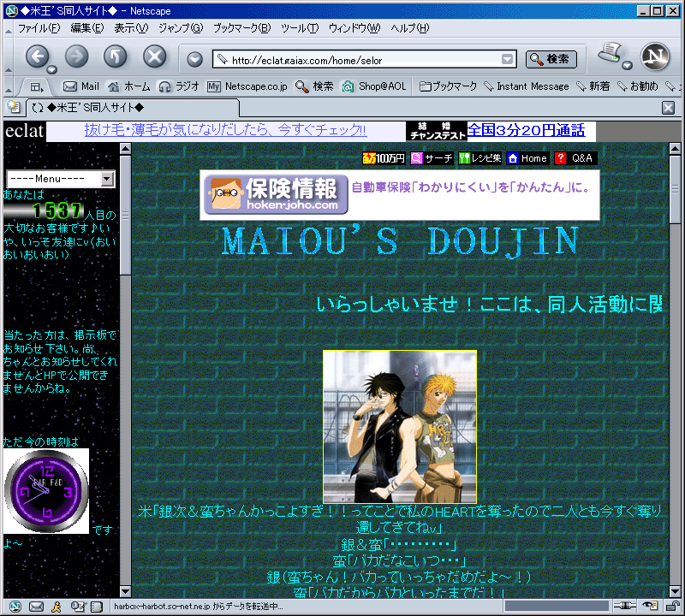Click main frame scrollbar down arrow
685x616 pixels.
click(x=675, y=591)
